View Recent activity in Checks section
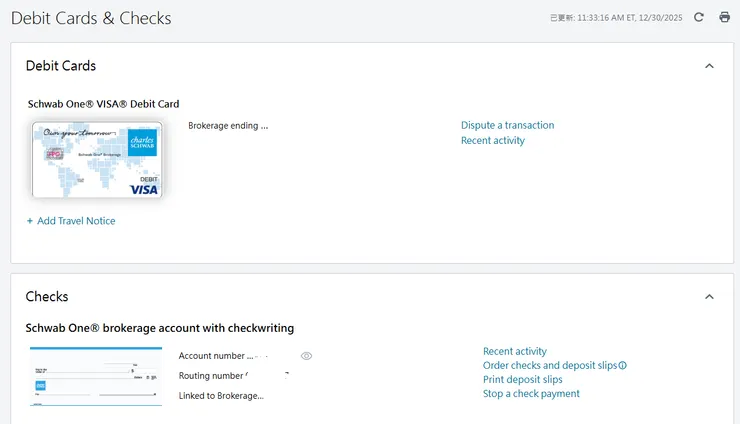740x424 pixels. coord(514,352)
